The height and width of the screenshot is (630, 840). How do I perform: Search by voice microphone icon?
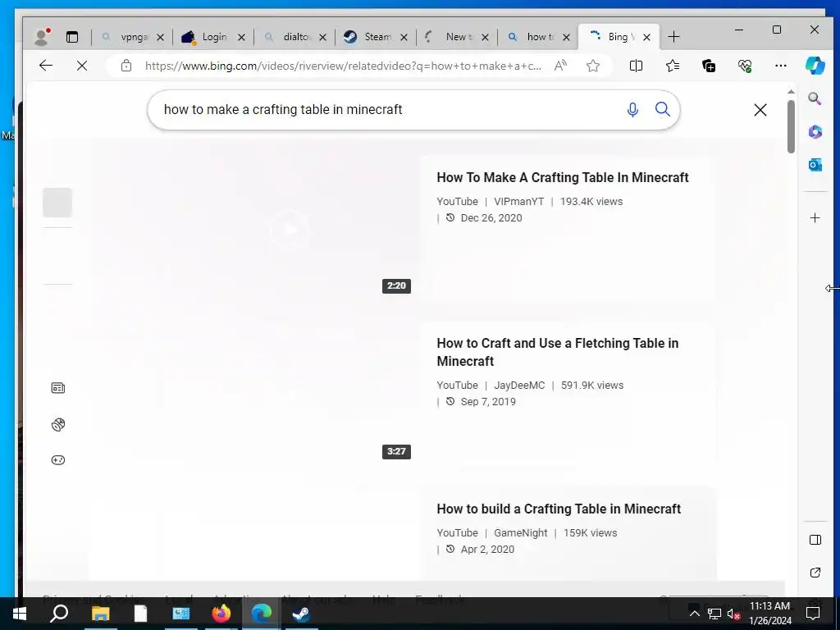[x=632, y=109]
